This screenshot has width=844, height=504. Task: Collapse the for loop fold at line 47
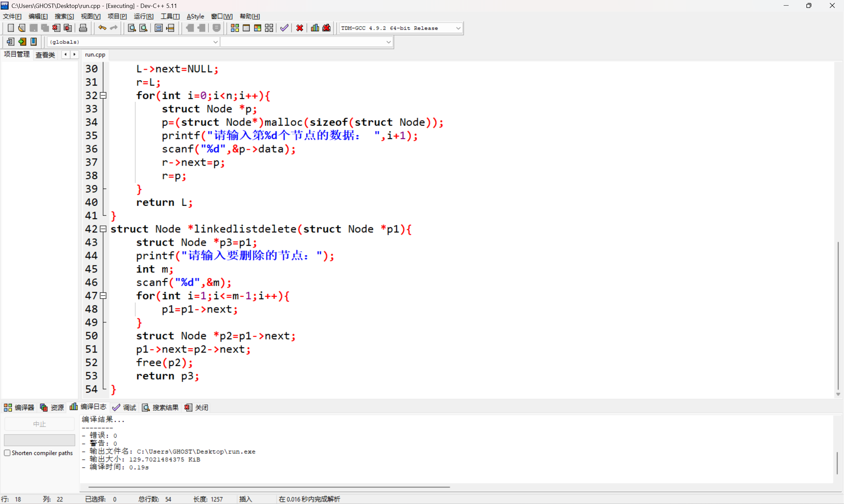tap(104, 296)
